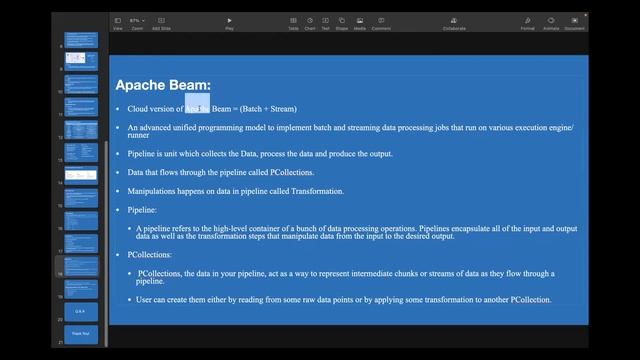The height and width of the screenshot is (360, 640).
Task: Open the Document inspector
Action: pos(574,24)
